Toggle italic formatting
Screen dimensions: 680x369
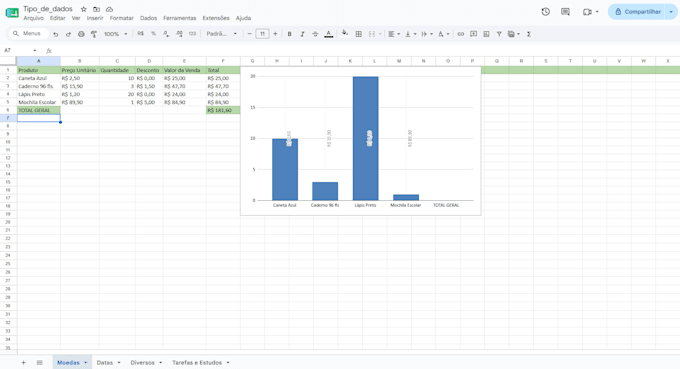pyautogui.click(x=302, y=34)
